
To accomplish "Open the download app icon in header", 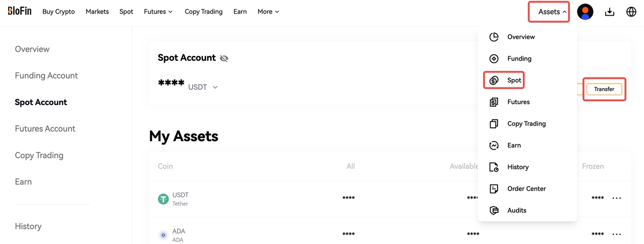I will coord(610,12).
